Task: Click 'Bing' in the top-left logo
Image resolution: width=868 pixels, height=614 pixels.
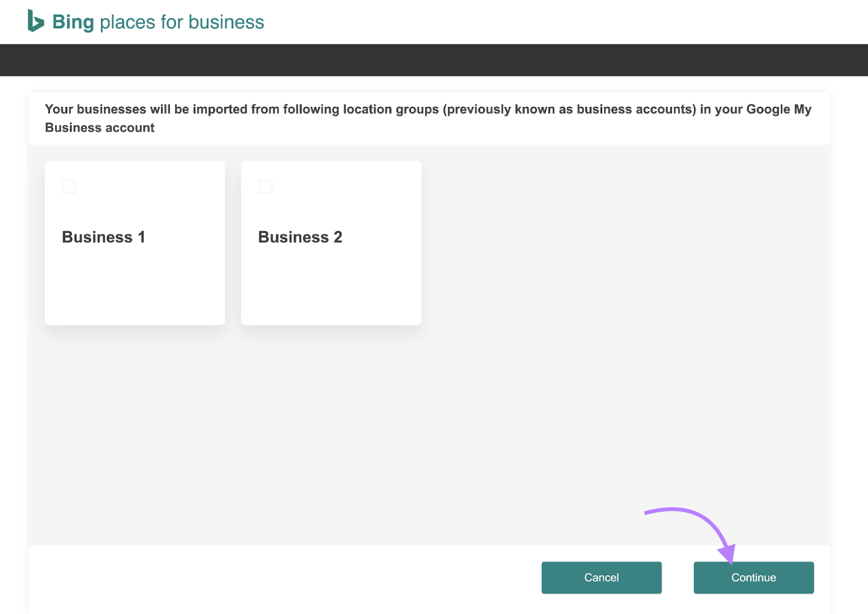Action: pos(72,22)
